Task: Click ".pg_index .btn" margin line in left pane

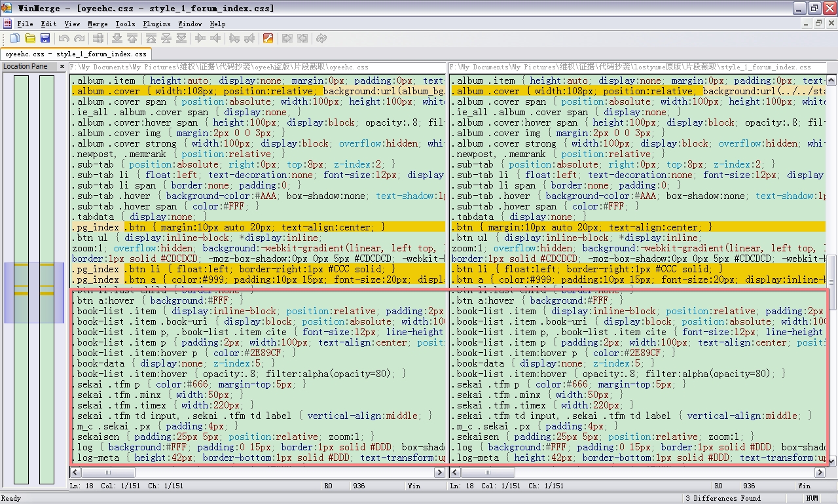Action: pyautogui.click(x=257, y=227)
